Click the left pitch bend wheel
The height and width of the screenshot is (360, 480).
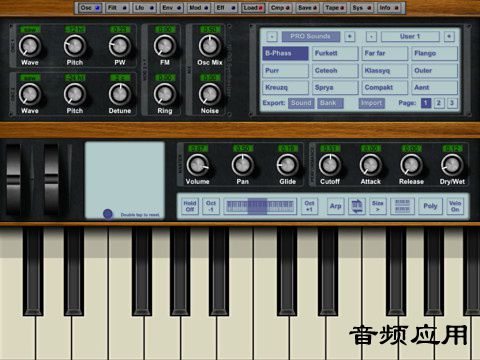click(13, 179)
